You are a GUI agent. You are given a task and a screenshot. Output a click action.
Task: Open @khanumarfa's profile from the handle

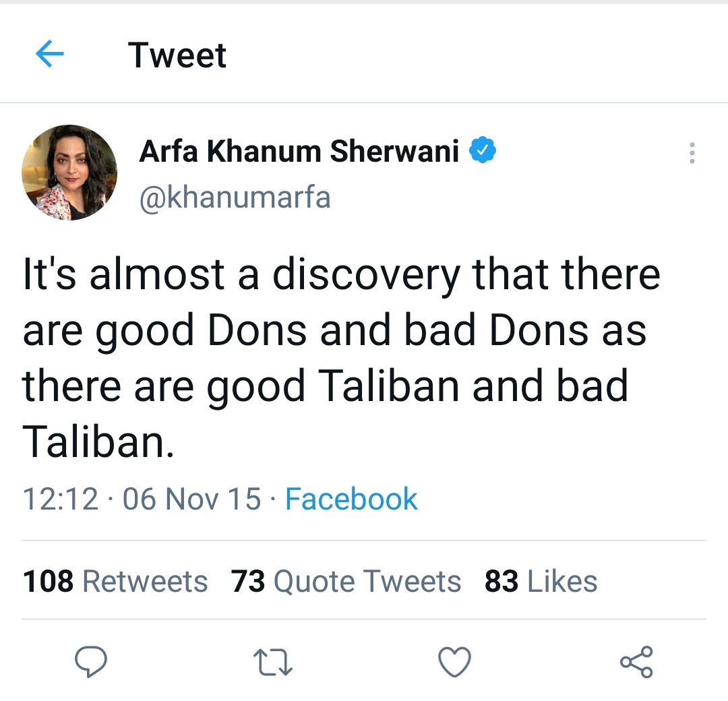[x=234, y=196]
